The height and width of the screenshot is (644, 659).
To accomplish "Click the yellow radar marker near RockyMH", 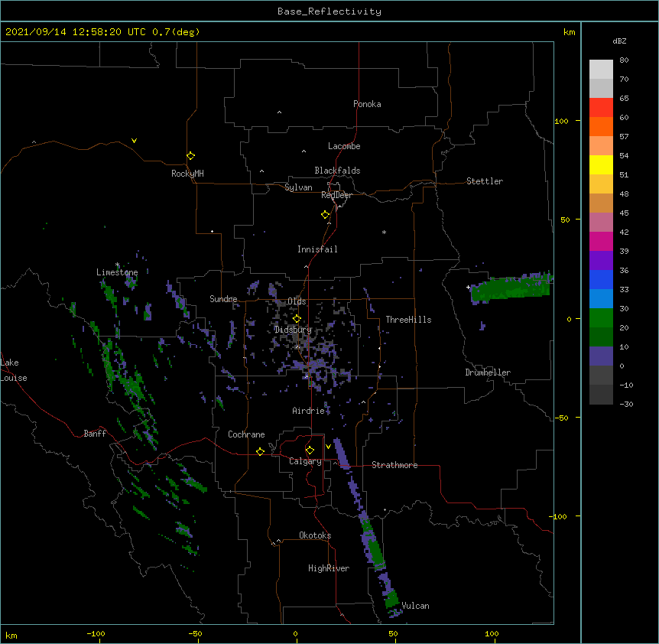I will pyautogui.click(x=190, y=156).
